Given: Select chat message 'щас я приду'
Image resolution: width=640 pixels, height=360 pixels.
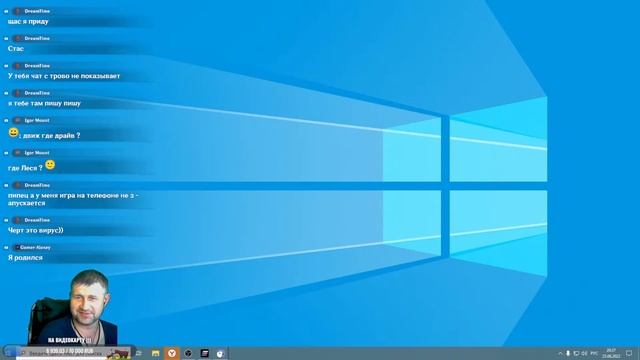Looking at the screenshot, I should pos(28,21).
